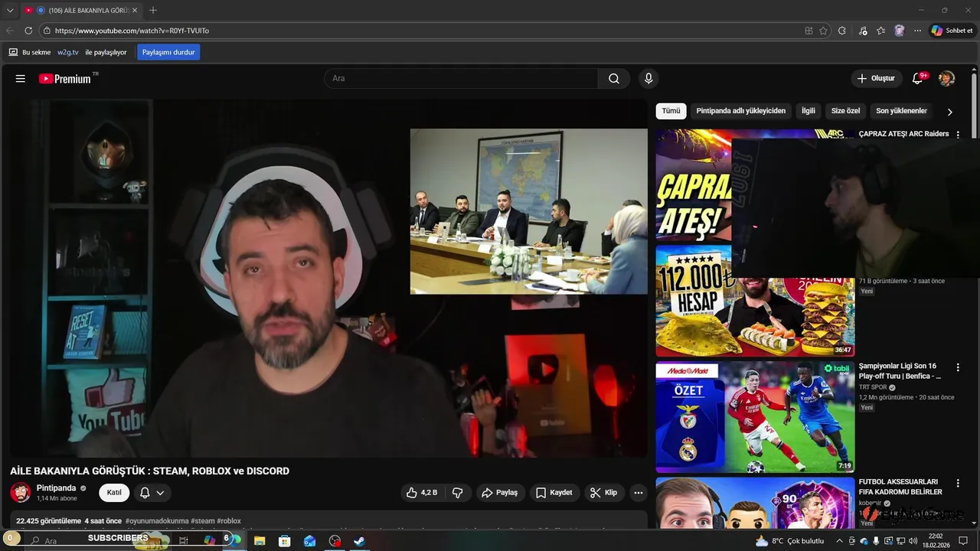Select the Size özel filter chip
The width and height of the screenshot is (980, 551).
[846, 111]
